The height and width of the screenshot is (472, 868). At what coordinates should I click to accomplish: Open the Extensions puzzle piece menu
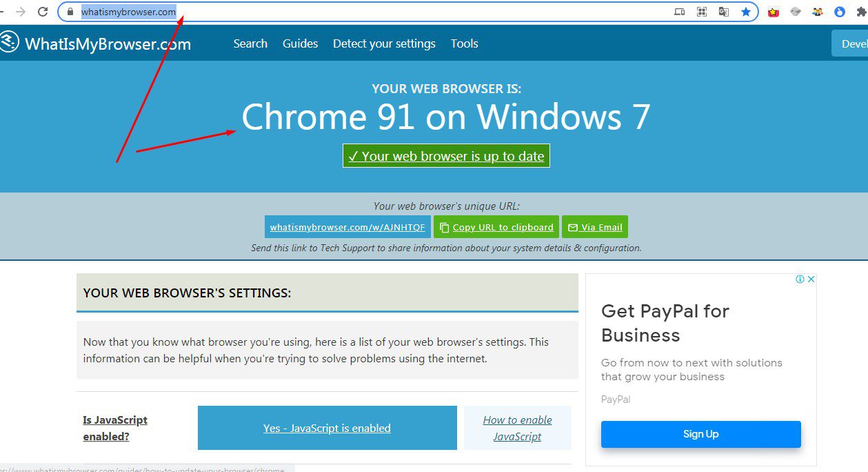point(862,12)
